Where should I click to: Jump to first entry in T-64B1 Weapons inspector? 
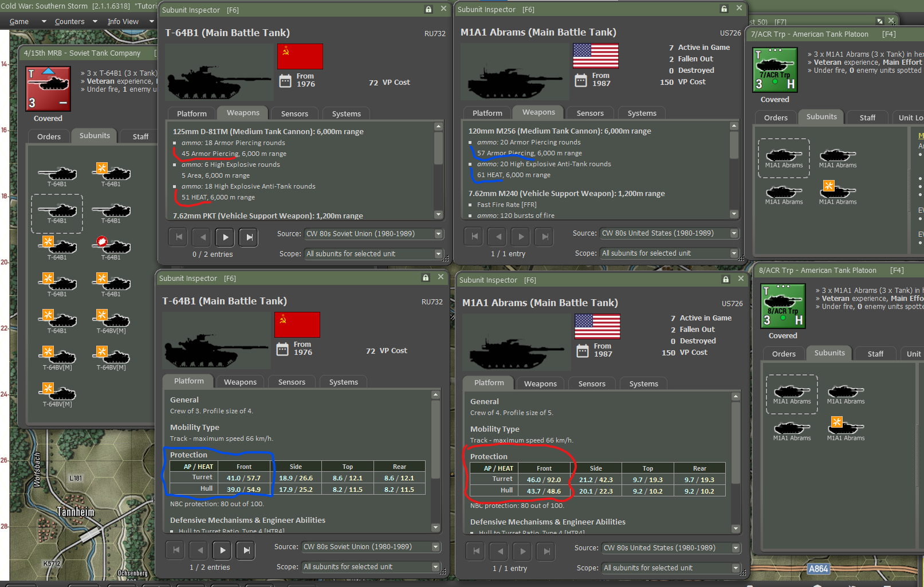(179, 237)
